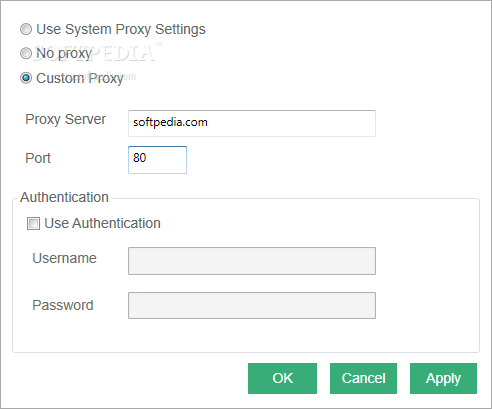Click the 'Proxy Server' field label
The width and height of the screenshot is (492, 409).
(66, 119)
